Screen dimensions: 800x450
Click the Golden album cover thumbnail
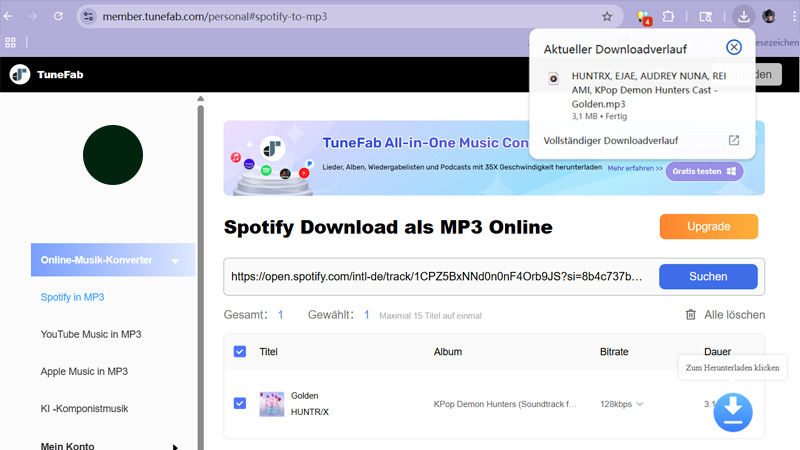click(x=272, y=404)
